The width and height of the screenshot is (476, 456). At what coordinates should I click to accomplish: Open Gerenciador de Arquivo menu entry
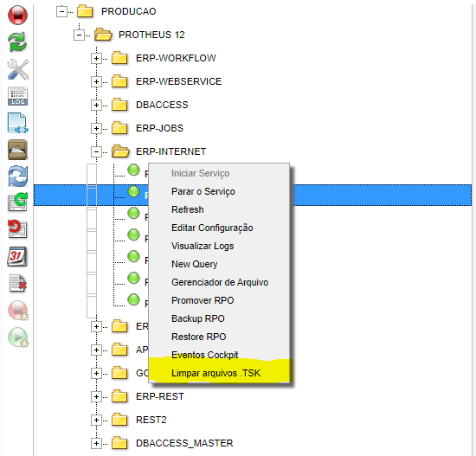[219, 282]
